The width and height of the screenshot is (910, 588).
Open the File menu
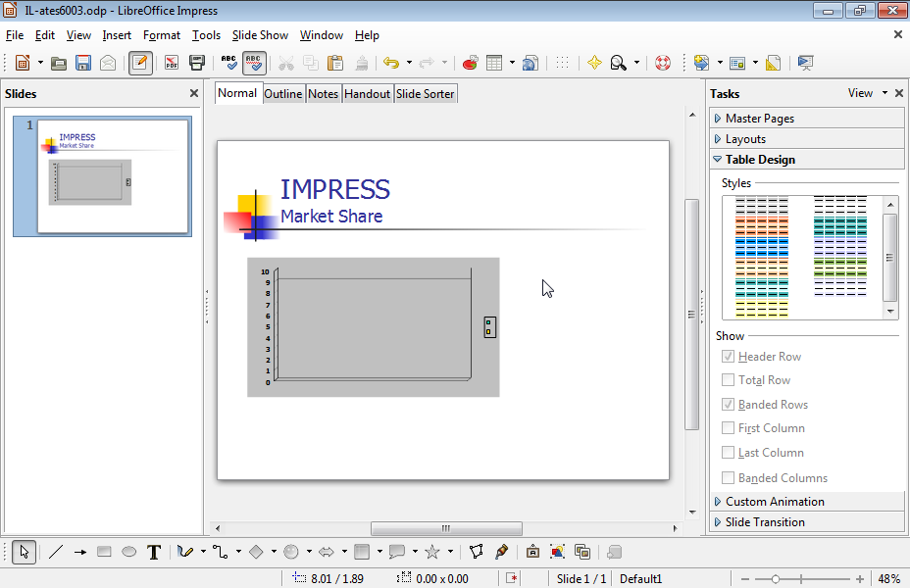point(15,35)
